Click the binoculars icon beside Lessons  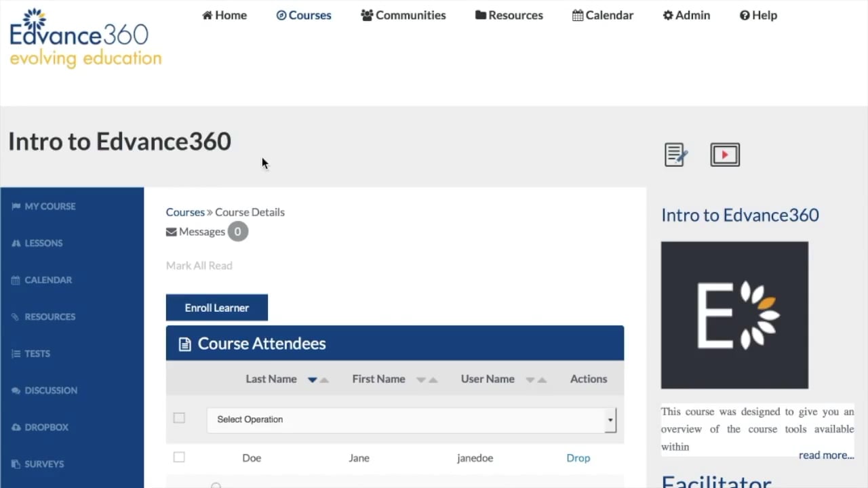(16, 243)
